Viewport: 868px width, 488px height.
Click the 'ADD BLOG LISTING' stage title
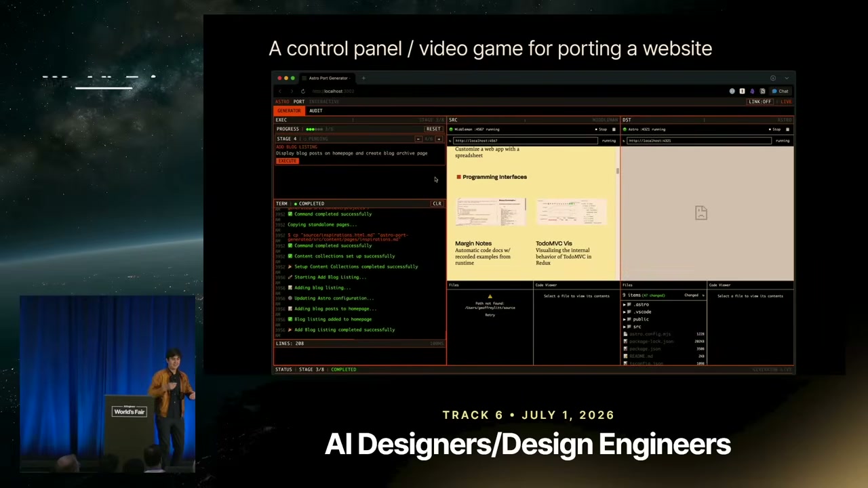[296, 147]
